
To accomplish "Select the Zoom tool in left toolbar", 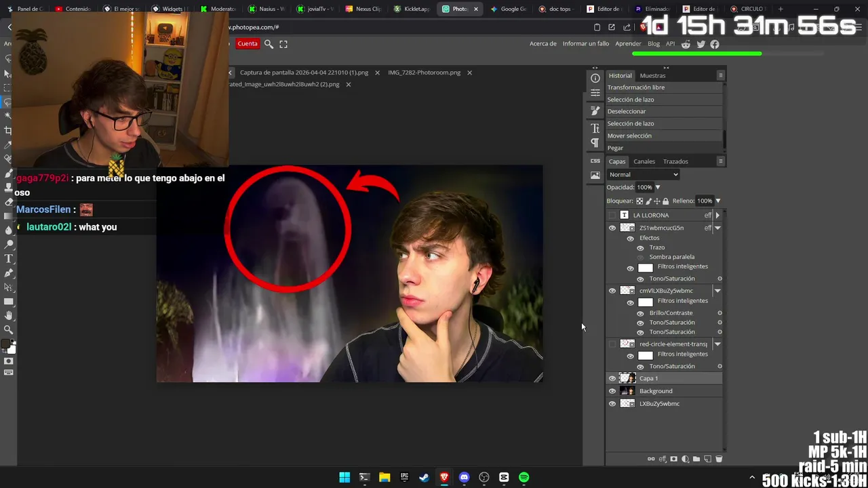I will coord(8,329).
